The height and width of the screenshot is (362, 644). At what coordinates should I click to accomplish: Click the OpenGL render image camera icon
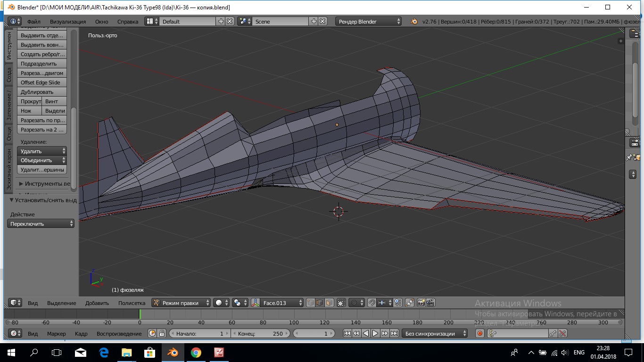pos(421,303)
